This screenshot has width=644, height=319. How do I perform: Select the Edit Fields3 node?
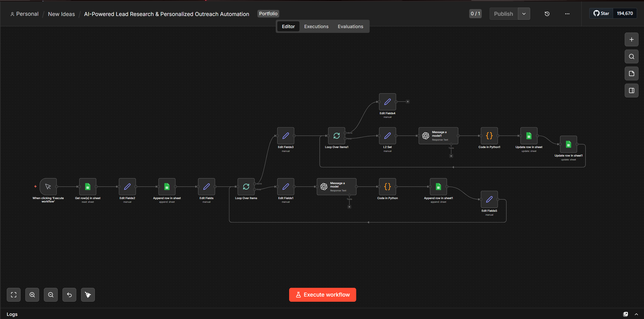(286, 136)
